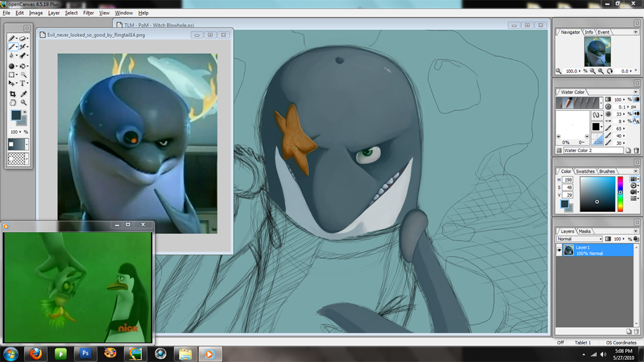The width and height of the screenshot is (644, 362).
Task: Open the Windows Start menu
Action: pyautogui.click(x=10, y=354)
